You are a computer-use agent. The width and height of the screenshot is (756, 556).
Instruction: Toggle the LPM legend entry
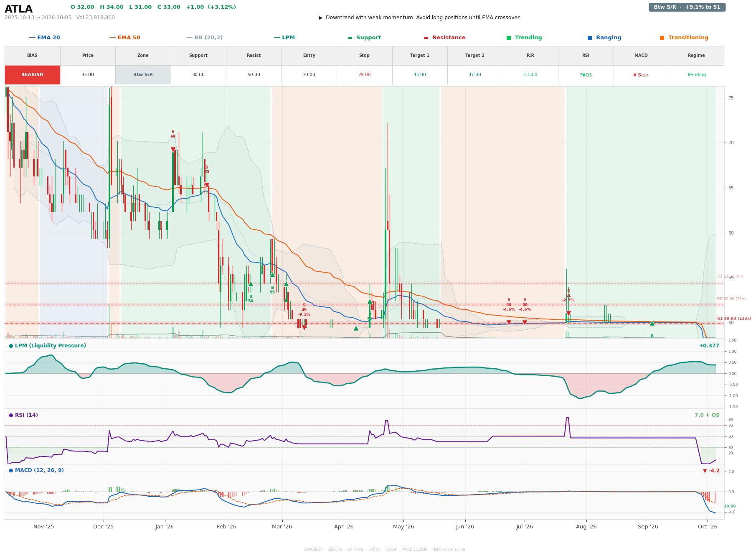click(284, 38)
